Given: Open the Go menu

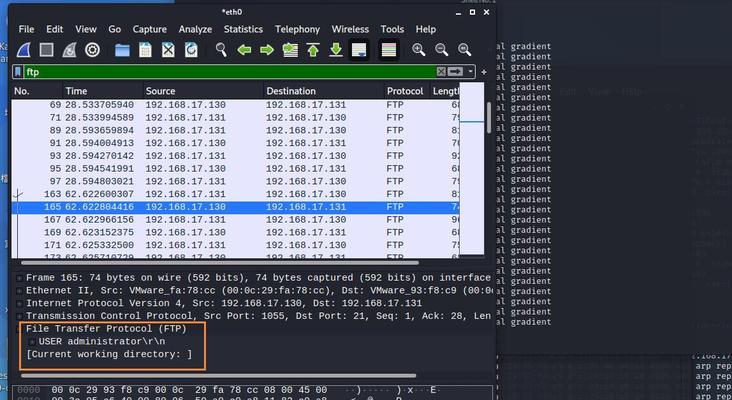Looking at the screenshot, I should [114, 29].
